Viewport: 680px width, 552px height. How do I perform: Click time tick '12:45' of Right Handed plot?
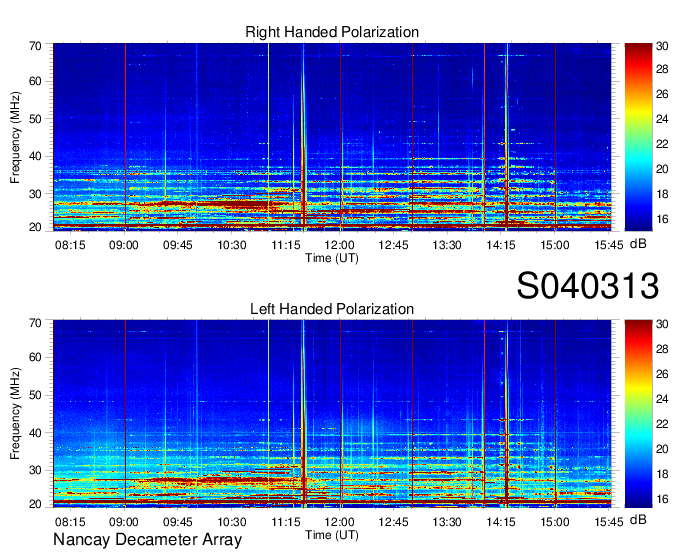393,245
